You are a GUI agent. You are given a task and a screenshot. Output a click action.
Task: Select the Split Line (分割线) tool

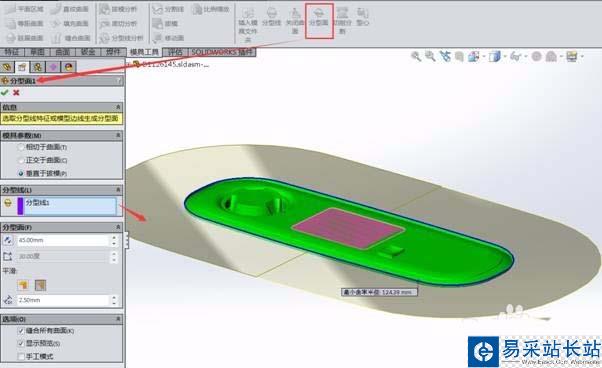168,9
